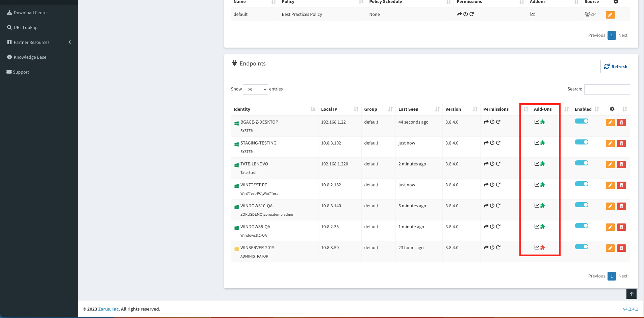
Task: Open the Show entries dropdown
Action: [x=255, y=89]
